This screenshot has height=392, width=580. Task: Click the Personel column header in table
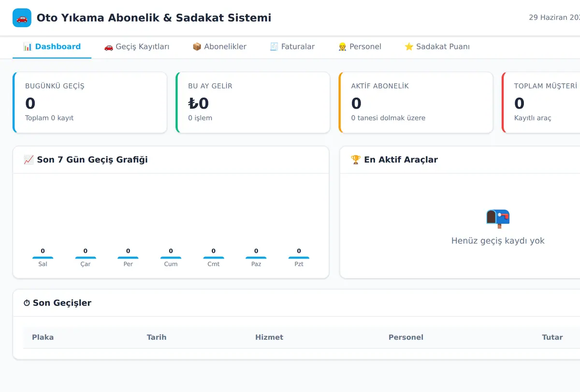(x=406, y=337)
